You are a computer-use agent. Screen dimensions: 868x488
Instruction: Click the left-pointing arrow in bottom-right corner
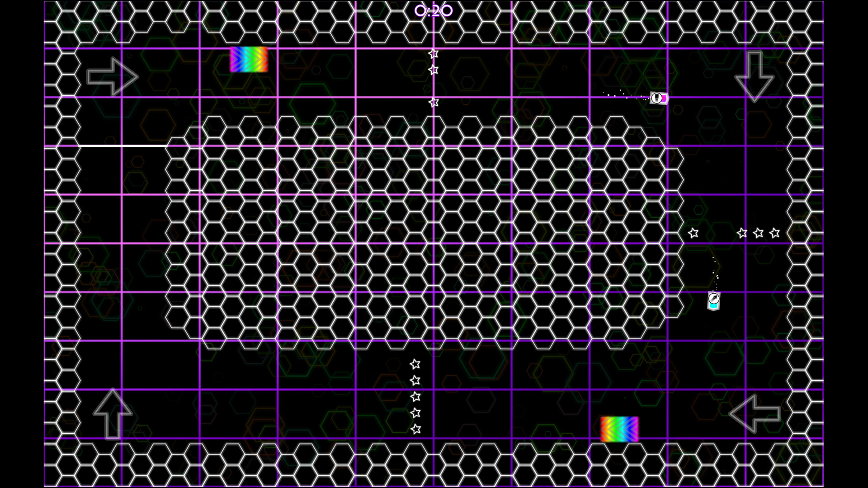pyautogui.click(x=755, y=413)
